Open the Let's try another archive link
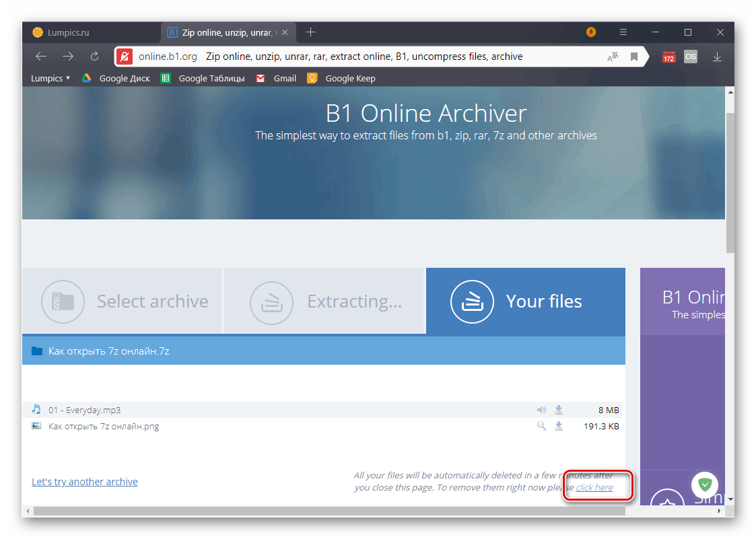Viewport: 756px width, 539px height. coord(84,481)
